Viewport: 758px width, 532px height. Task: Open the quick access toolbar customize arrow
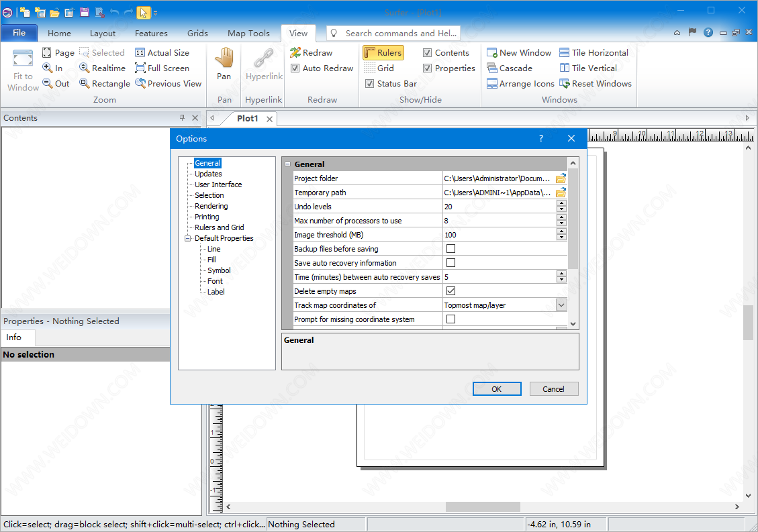[x=156, y=13]
